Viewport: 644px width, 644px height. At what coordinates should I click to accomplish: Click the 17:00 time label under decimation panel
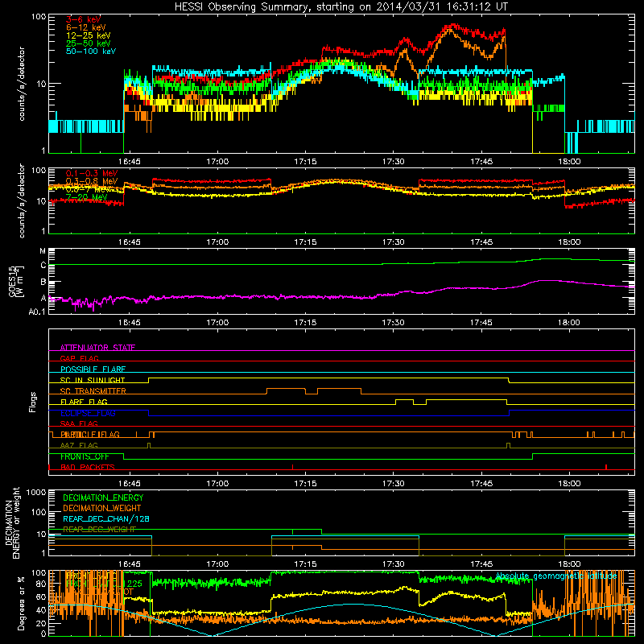[217, 564]
